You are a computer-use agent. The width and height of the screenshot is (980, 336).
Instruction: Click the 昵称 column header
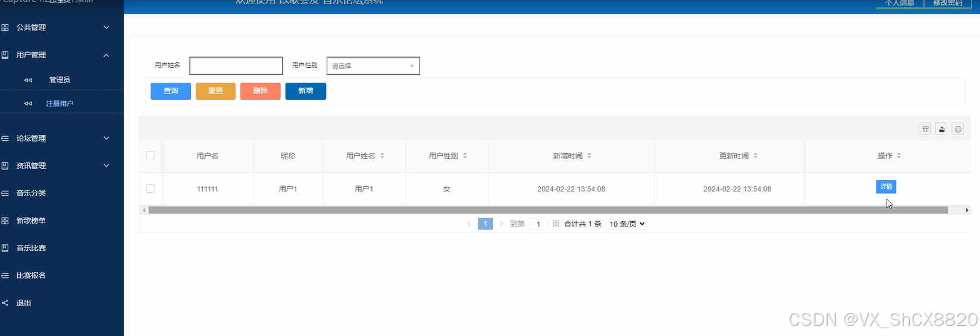coord(288,156)
